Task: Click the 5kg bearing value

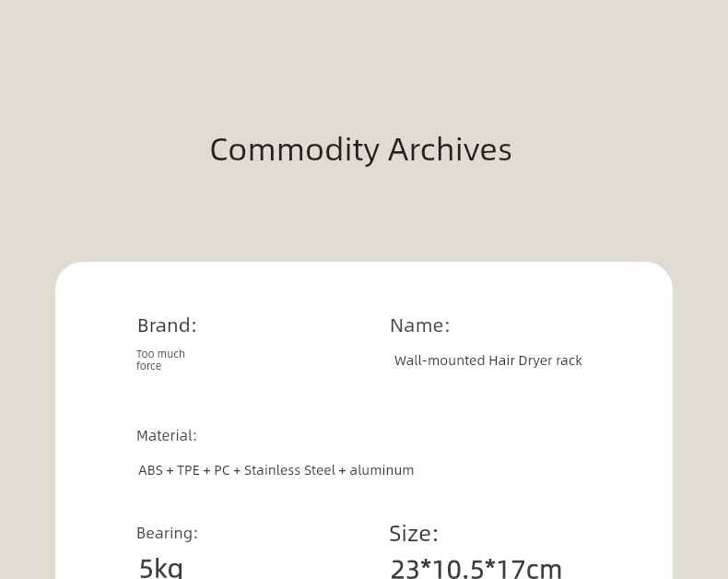Action: click(160, 568)
